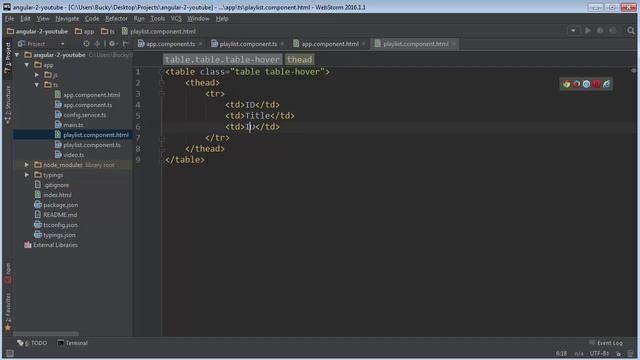This screenshot has height=360, width=640.
Task: Collapse the ts folder
Action: click(37, 85)
